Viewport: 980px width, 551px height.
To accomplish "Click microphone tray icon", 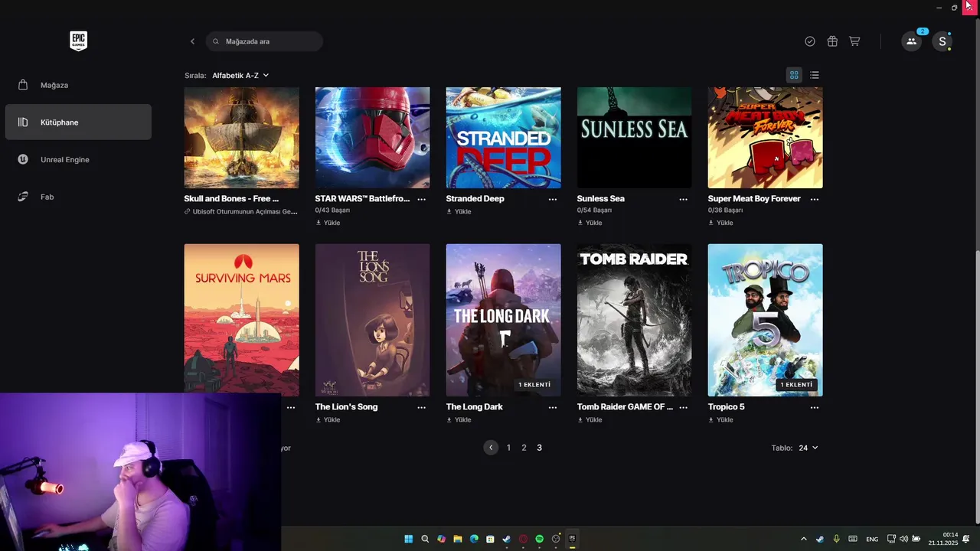I will (836, 539).
